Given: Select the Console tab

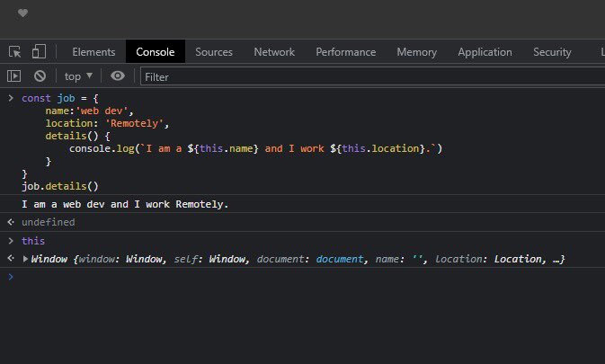Looking at the screenshot, I should pyautogui.click(x=156, y=51).
